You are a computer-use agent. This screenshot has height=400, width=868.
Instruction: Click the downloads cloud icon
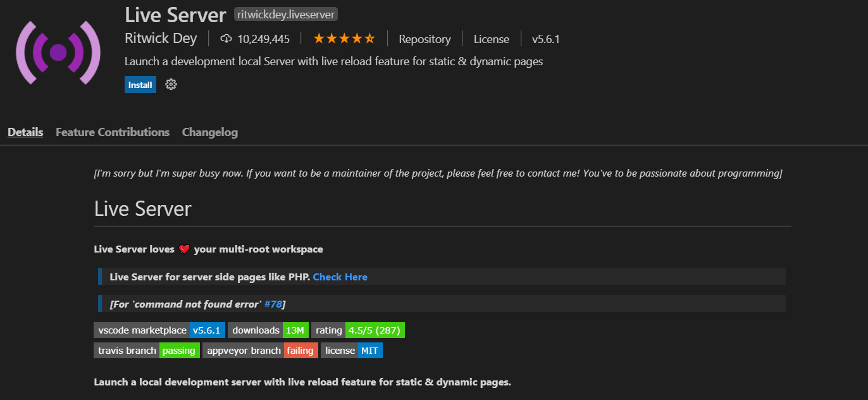pyautogui.click(x=226, y=39)
